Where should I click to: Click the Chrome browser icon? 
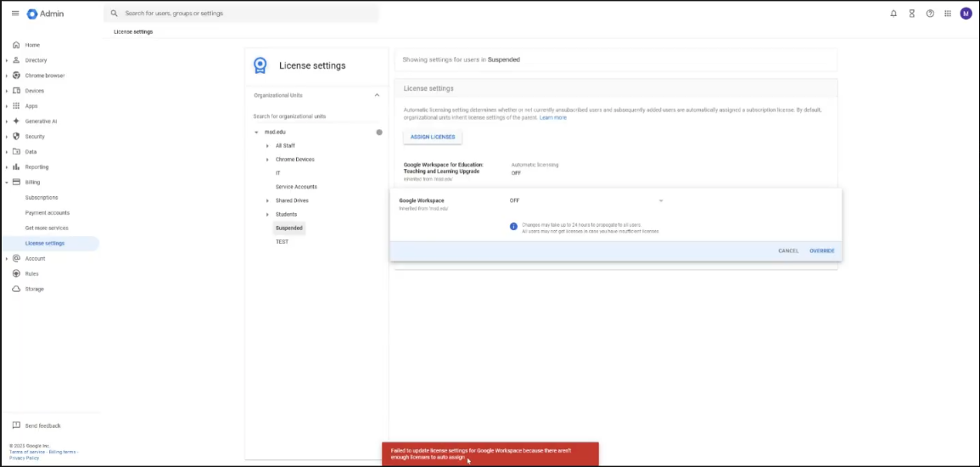click(16, 76)
